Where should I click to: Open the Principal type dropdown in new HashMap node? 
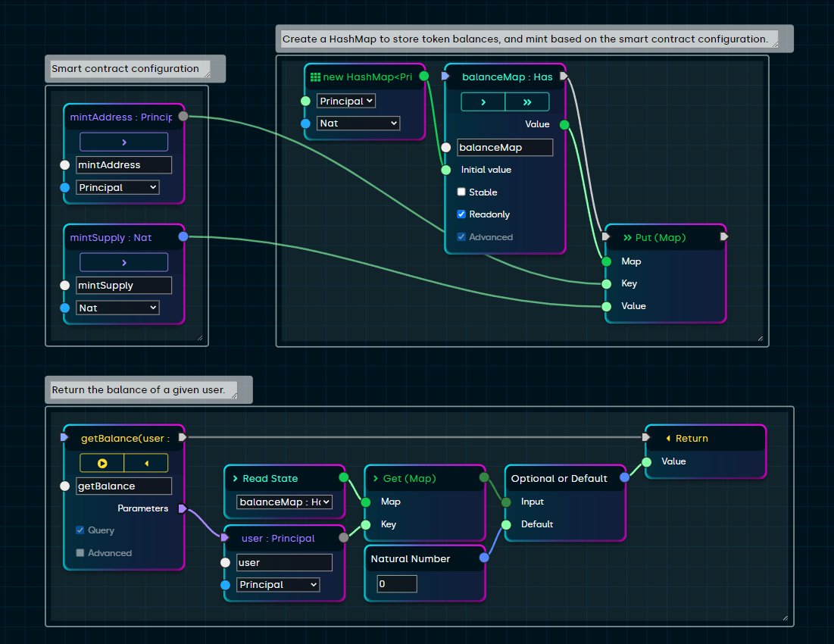coord(345,100)
